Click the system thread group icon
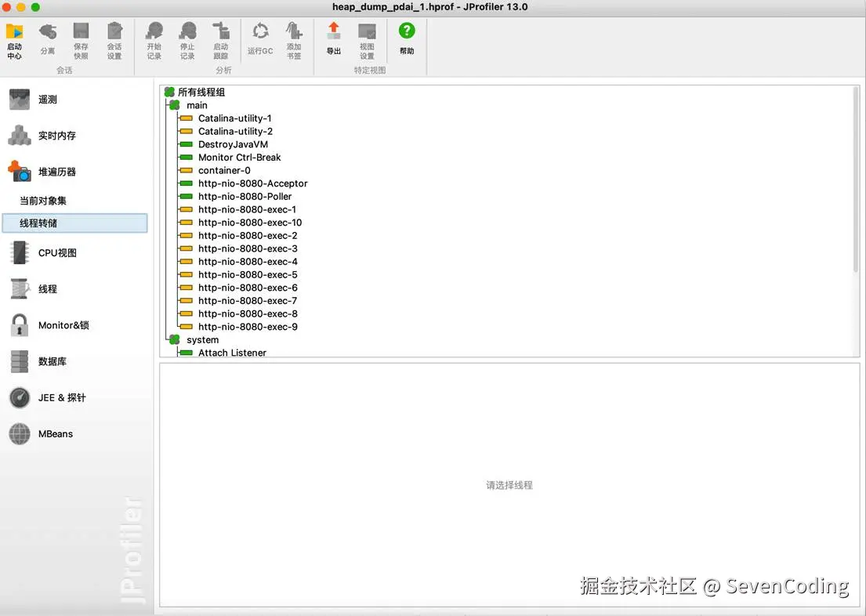The width and height of the screenshot is (866, 616). point(175,339)
